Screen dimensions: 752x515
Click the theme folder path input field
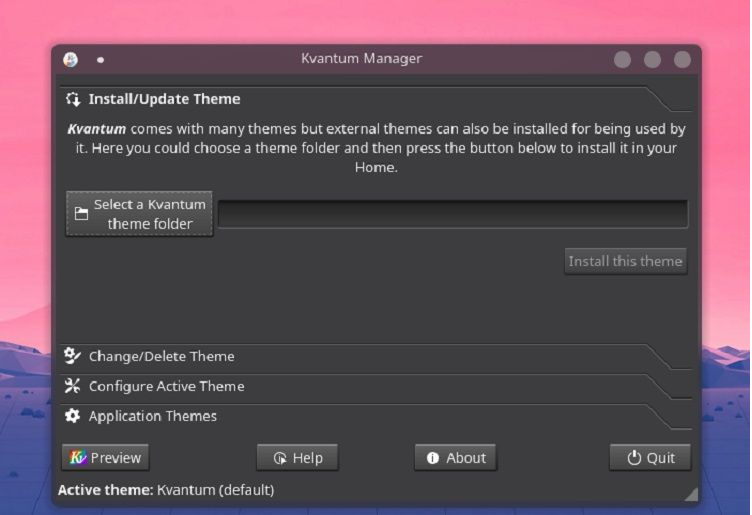453,214
